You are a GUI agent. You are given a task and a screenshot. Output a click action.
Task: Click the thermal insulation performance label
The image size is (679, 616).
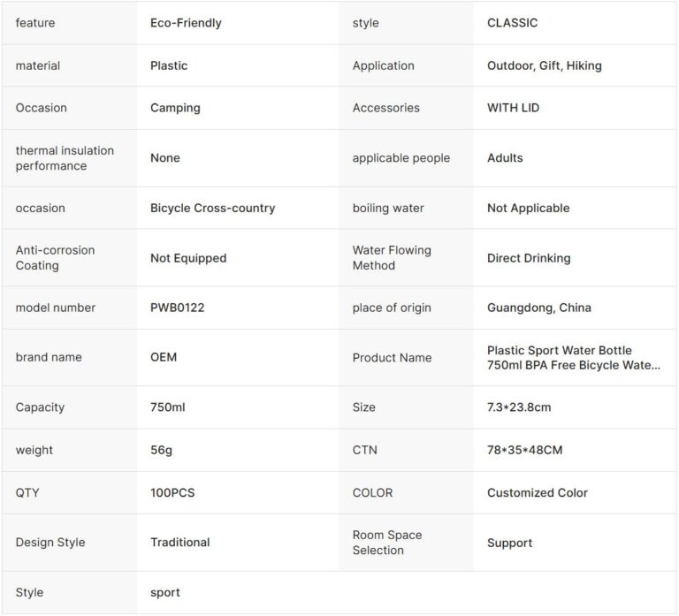coord(65,158)
